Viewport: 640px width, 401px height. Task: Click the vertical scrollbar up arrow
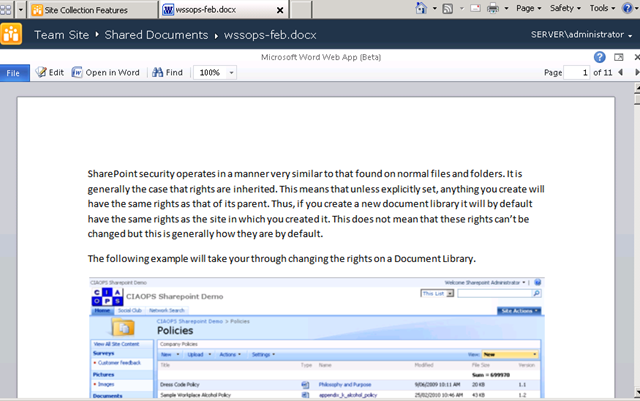click(x=637, y=88)
